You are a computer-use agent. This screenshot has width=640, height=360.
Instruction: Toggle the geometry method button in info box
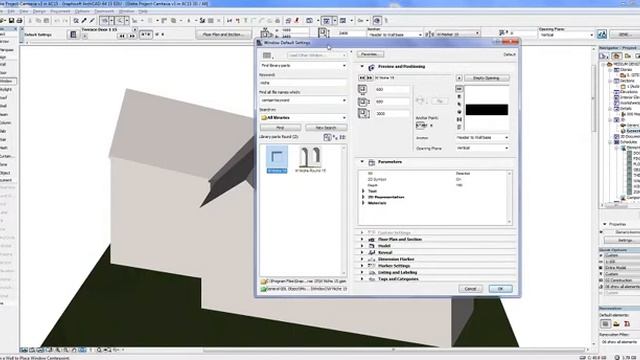(146, 35)
